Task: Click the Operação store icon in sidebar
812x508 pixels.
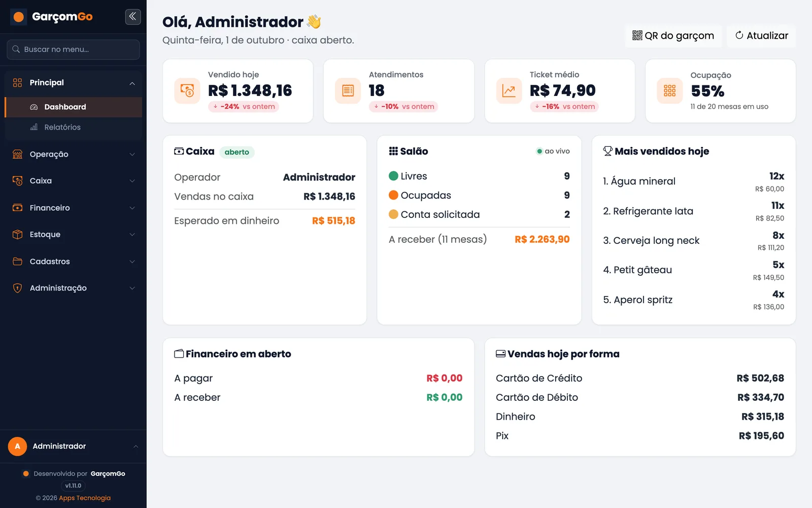Action: [x=18, y=154]
